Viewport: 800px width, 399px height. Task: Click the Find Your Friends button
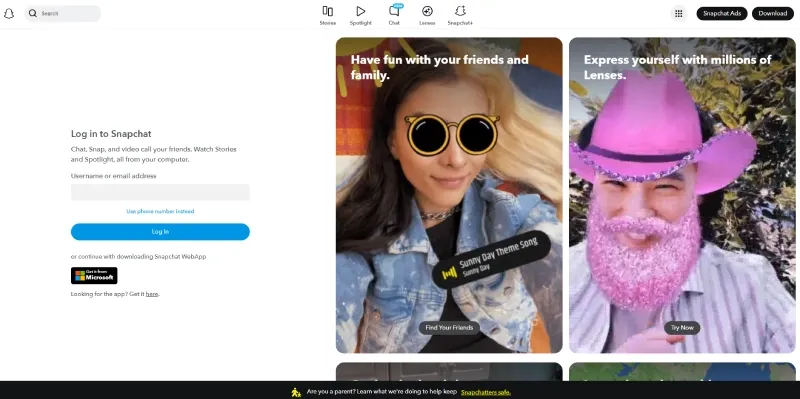point(449,328)
